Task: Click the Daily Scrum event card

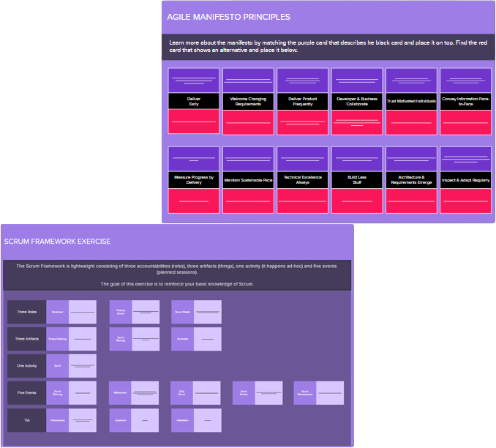Action: pyautogui.click(x=182, y=393)
